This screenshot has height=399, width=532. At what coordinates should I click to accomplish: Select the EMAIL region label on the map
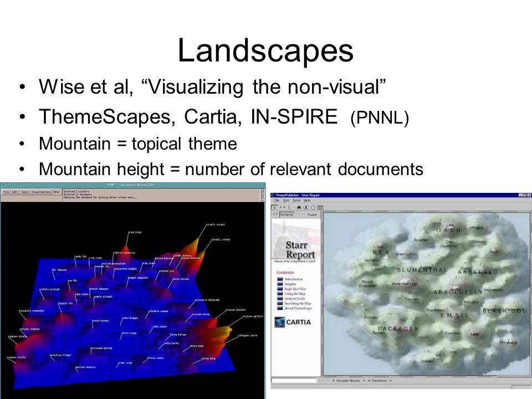[454, 315]
